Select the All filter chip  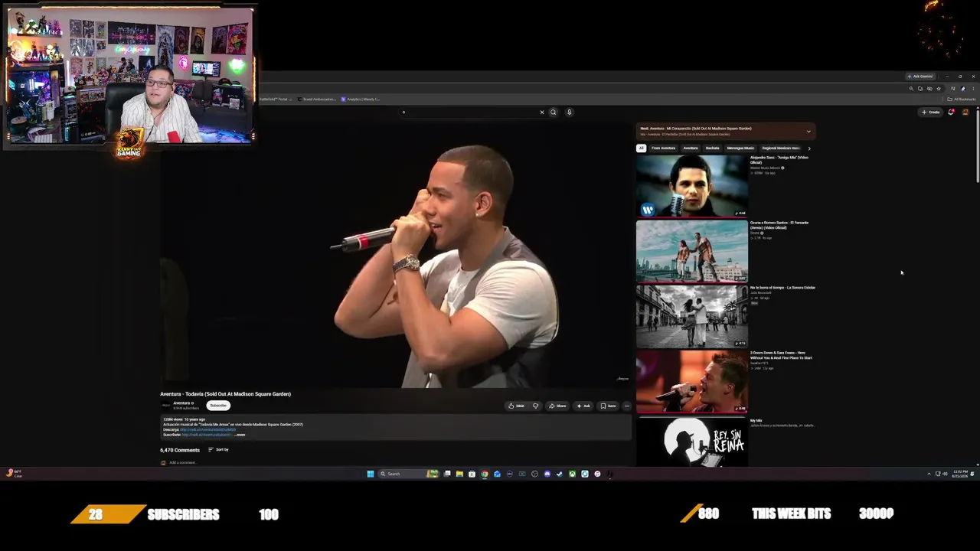[x=642, y=148]
